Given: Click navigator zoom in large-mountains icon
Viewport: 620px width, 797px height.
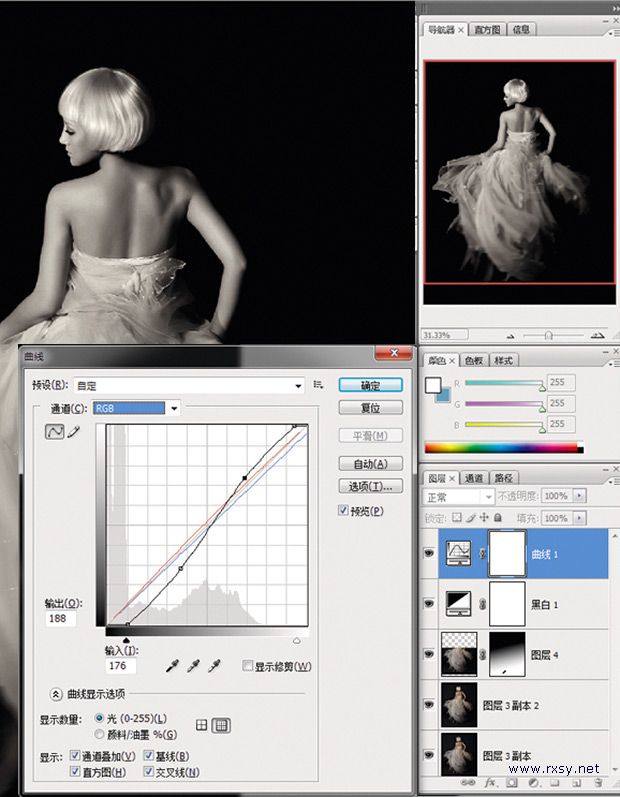Looking at the screenshot, I should coord(598,335).
